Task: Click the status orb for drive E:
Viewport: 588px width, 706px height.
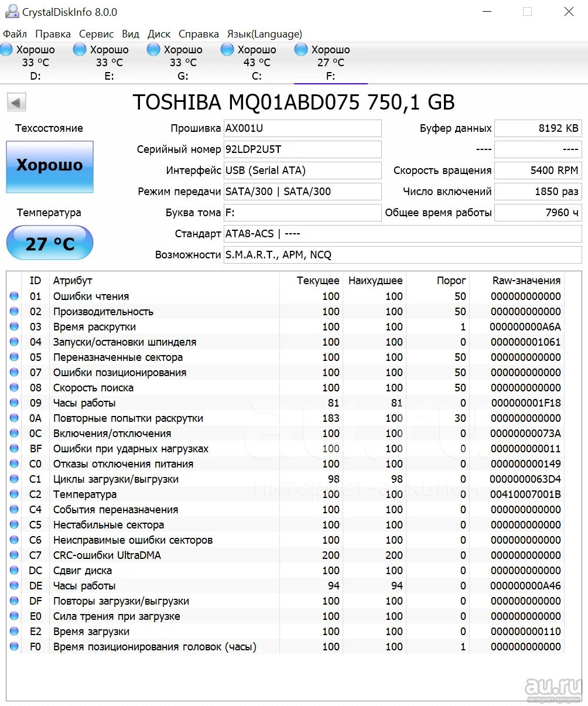Action: [80, 50]
